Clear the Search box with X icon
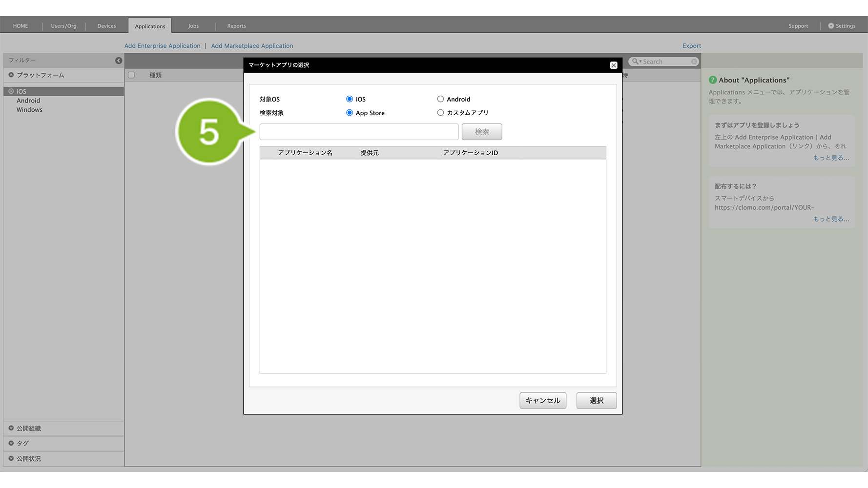Screen dimensions: 868x488 [694, 61]
